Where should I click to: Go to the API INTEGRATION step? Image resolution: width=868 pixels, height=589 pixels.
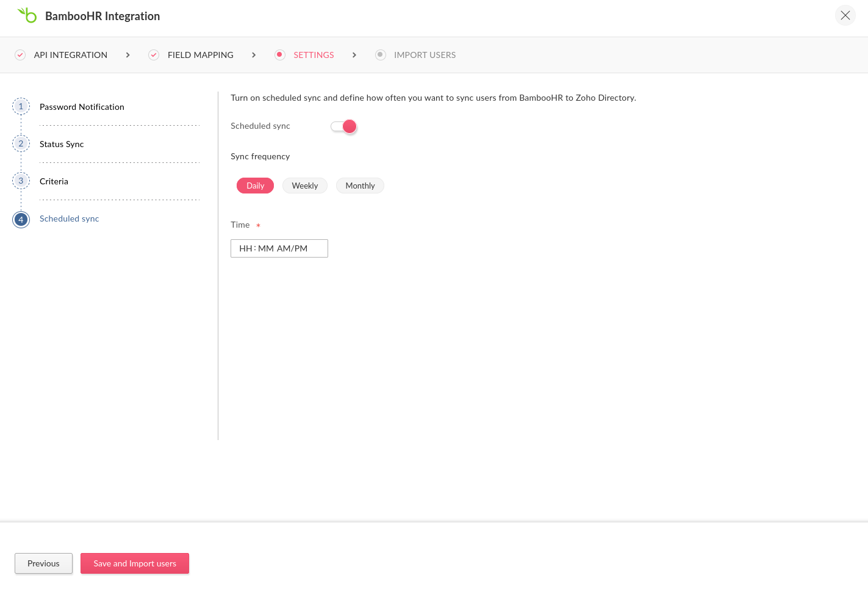(71, 55)
